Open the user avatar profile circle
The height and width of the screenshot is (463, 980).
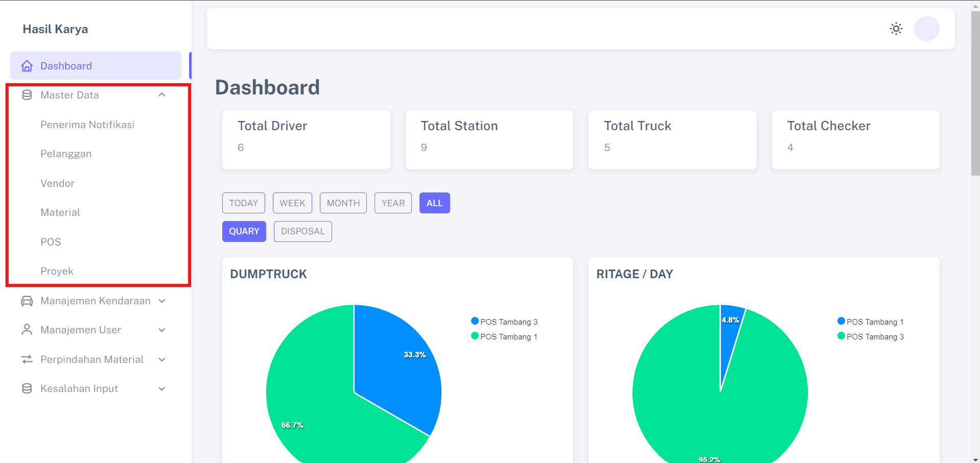coord(926,29)
